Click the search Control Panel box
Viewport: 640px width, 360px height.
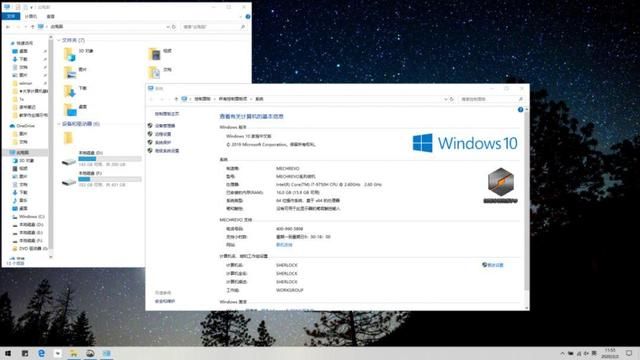pos(491,99)
